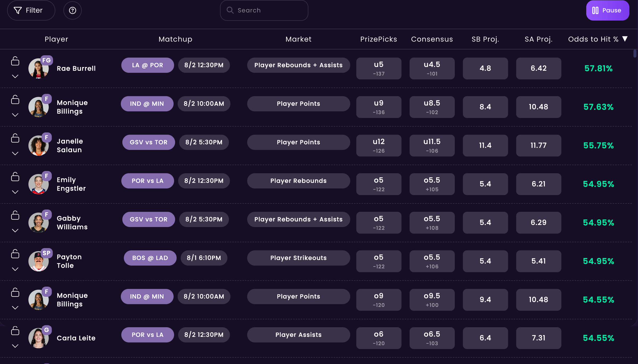Click 8/1 6:10PM game time pill
Image resolution: width=638 pixels, height=364 pixels.
[x=204, y=258]
